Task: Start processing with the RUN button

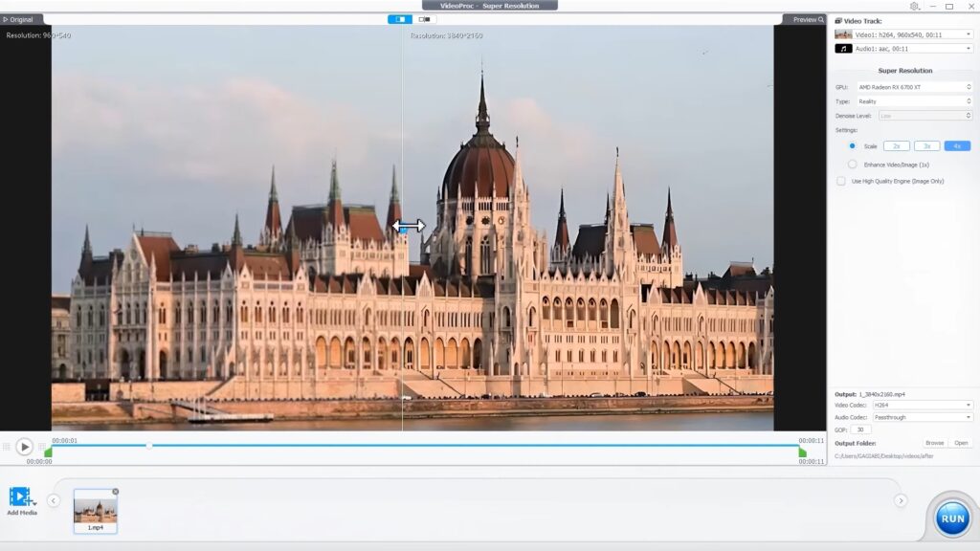Action: point(952,518)
